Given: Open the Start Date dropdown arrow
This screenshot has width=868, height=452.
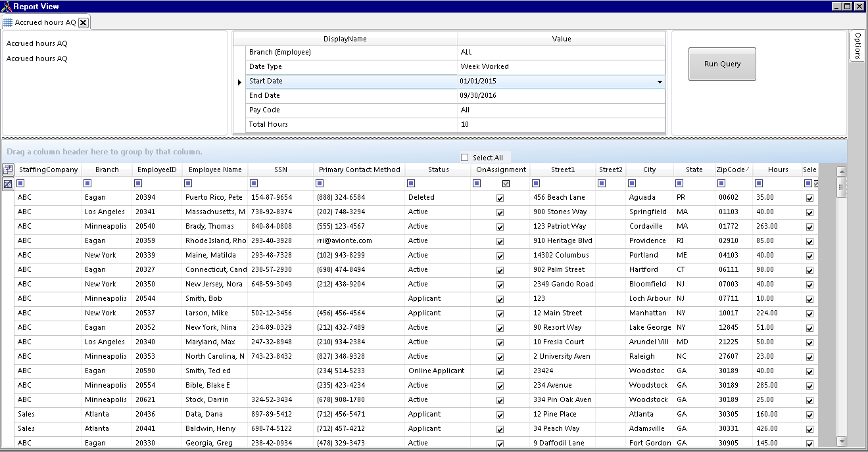Looking at the screenshot, I should coord(660,81).
